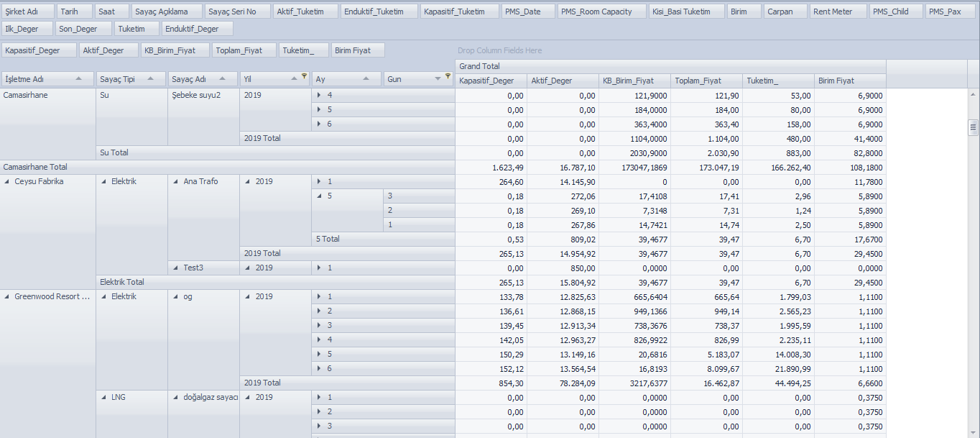This screenshot has height=438, width=980.
Task: Select the Rent Meter field button
Action: [838, 12]
